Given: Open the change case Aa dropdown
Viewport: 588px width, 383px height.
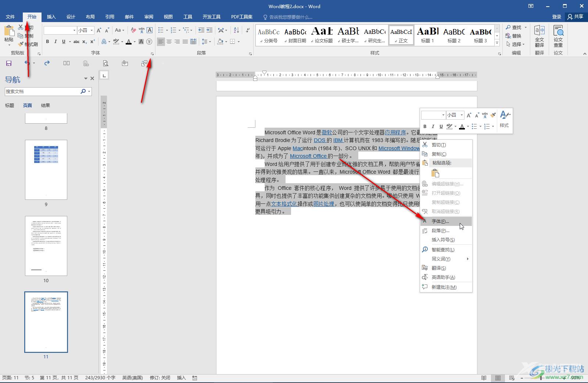Looking at the screenshot, I should tap(119, 30).
